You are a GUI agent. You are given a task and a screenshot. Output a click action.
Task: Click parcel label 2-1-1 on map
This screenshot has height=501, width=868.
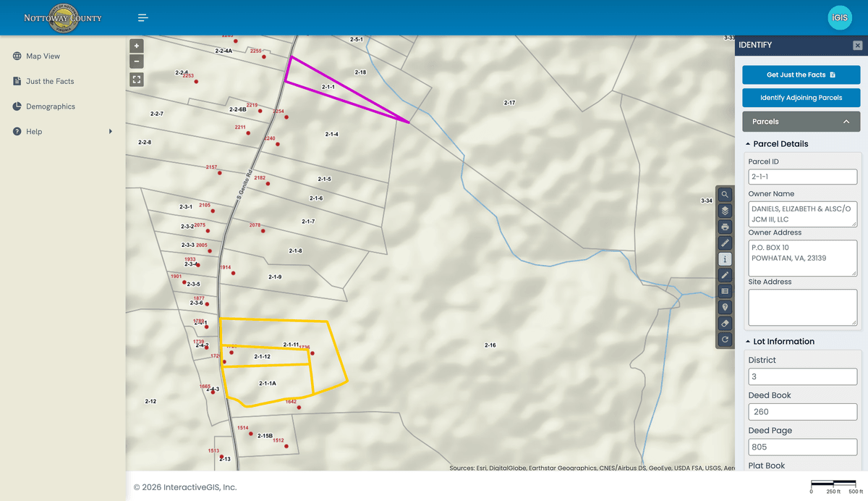[328, 87]
